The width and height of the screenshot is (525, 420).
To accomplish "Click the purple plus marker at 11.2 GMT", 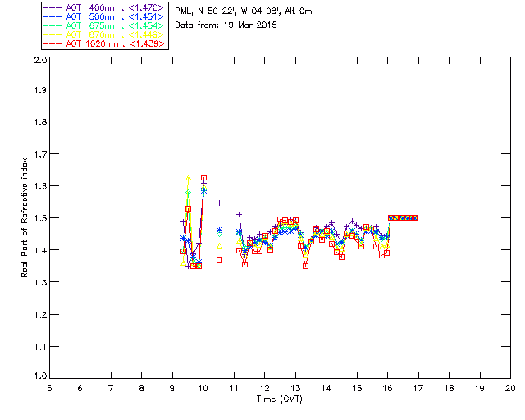I will coord(239,214).
